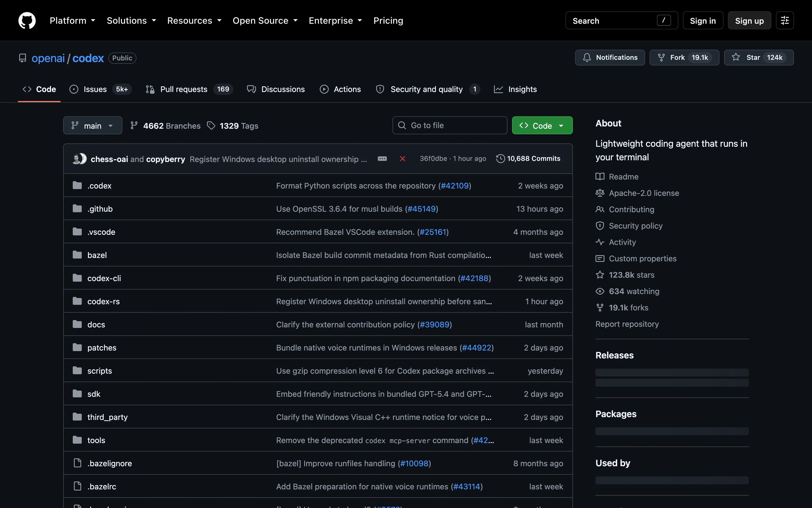
Task: Click the .codex folder icon
Action: pyautogui.click(x=77, y=185)
